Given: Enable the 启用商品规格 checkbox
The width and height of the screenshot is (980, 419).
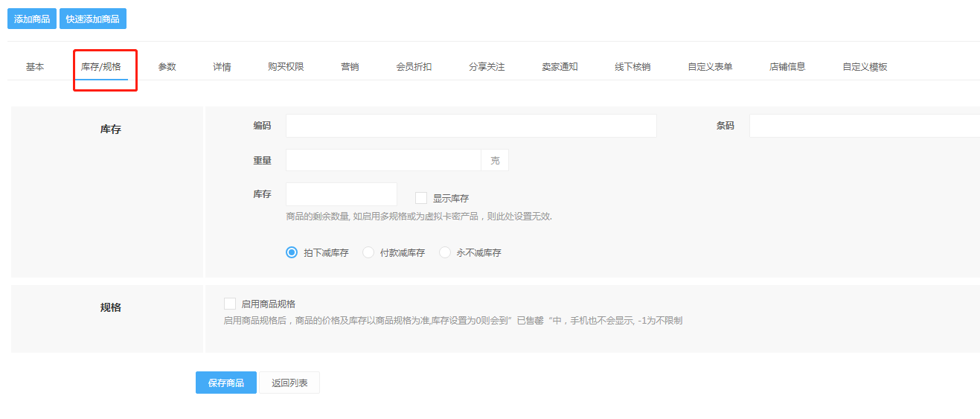Looking at the screenshot, I should pos(230,304).
